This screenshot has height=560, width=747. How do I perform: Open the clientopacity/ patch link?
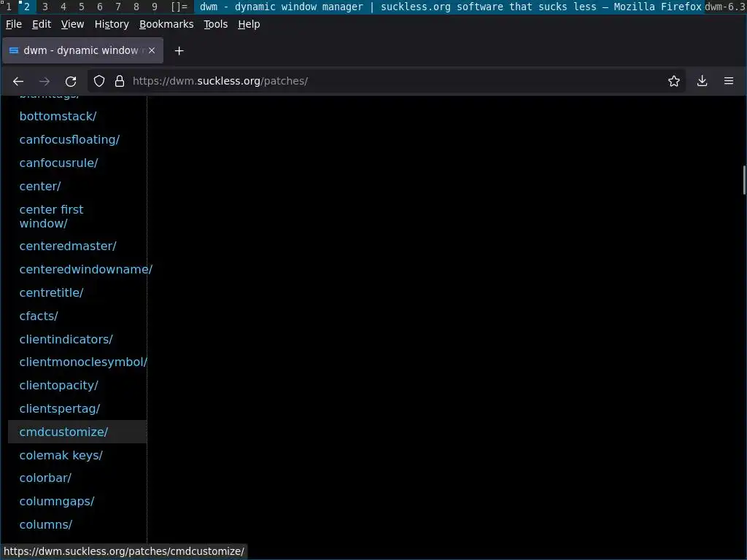[x=58, y=386]
